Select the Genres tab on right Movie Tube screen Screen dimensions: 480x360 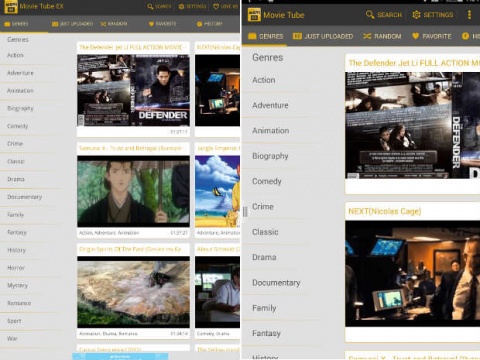click(266, 36)
